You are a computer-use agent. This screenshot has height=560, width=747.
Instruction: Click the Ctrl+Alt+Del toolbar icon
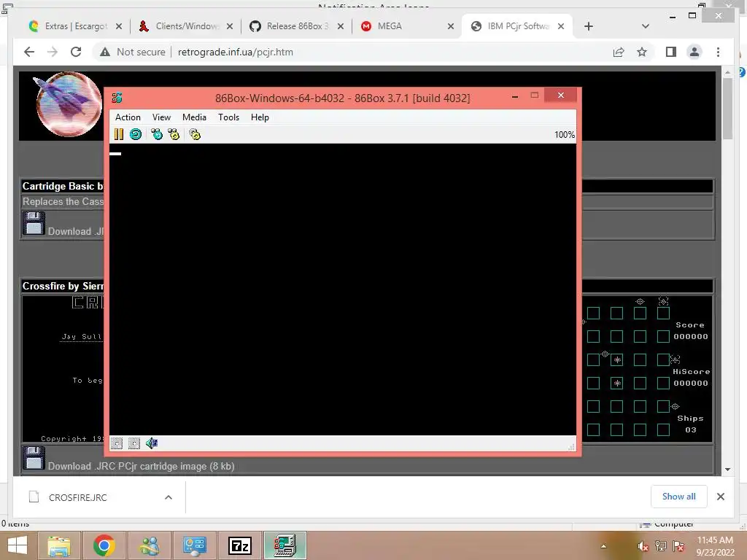pos(157,134)
